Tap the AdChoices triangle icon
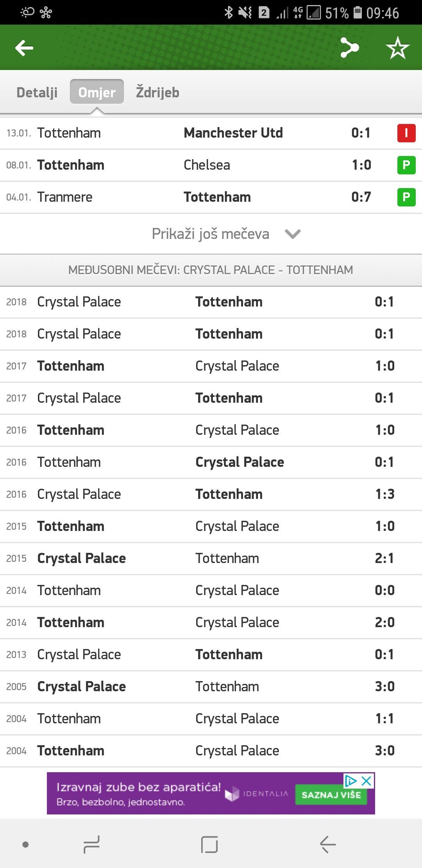Viewport: 422px width, 868px height. pos(350,781)
